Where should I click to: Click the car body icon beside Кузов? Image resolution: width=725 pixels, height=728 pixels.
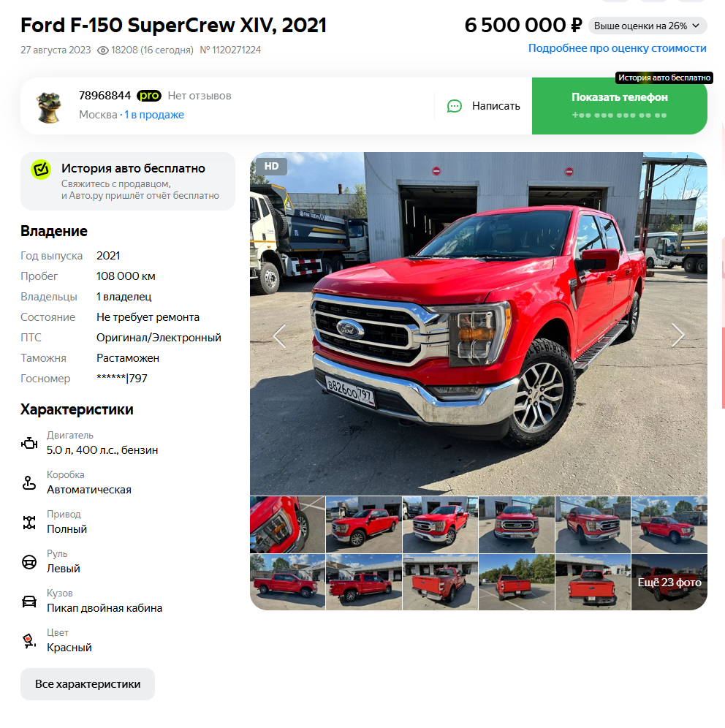tap(29, 602)
